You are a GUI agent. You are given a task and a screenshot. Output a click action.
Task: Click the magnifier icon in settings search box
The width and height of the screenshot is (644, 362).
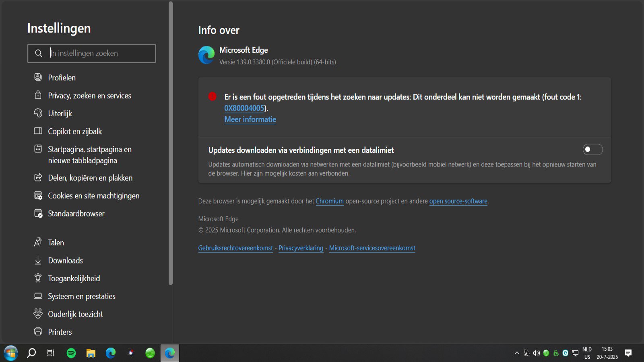click(39, 53)
